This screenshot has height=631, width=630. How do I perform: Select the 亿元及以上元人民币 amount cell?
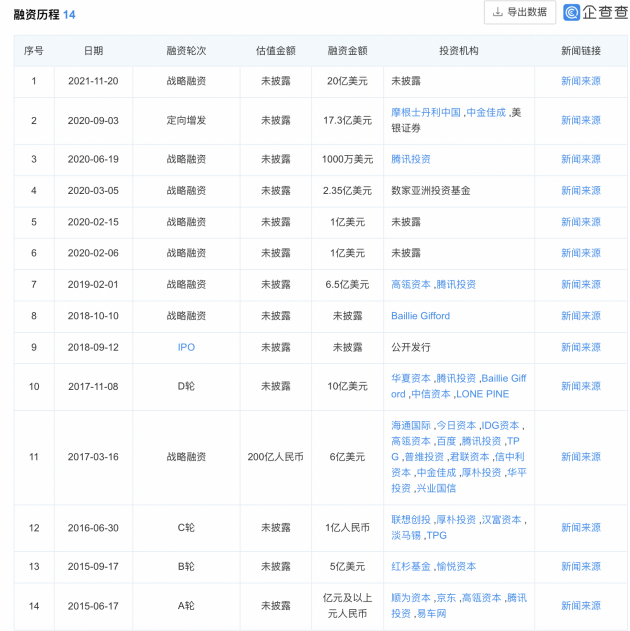pyautogui.click(x=347, y=606)
